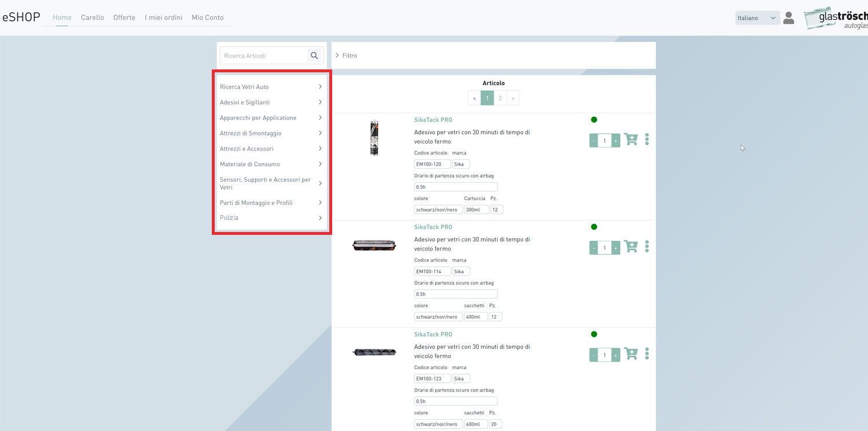This screenshot has width=868, height=431.
Task: Open more options for EM100-114
Action: pyautogui.click(x=647, y=246)
